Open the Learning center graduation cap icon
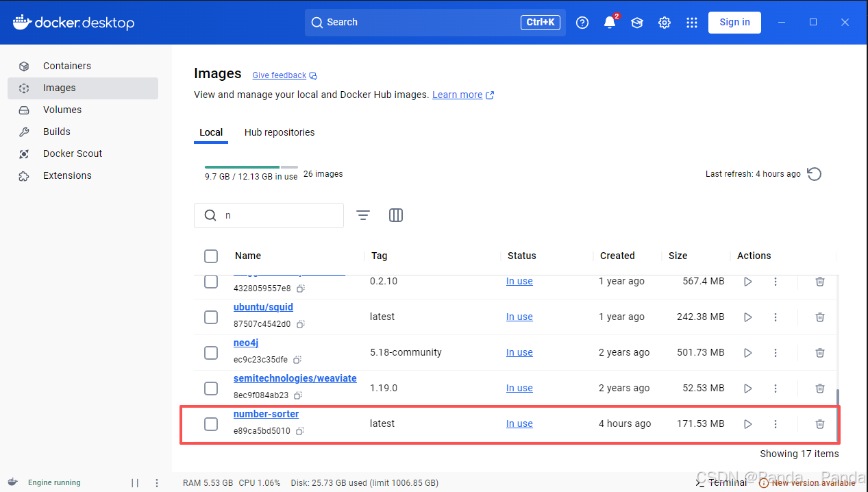Image resolution: width=868 pixels, height=492 pixels. [637, 23]
